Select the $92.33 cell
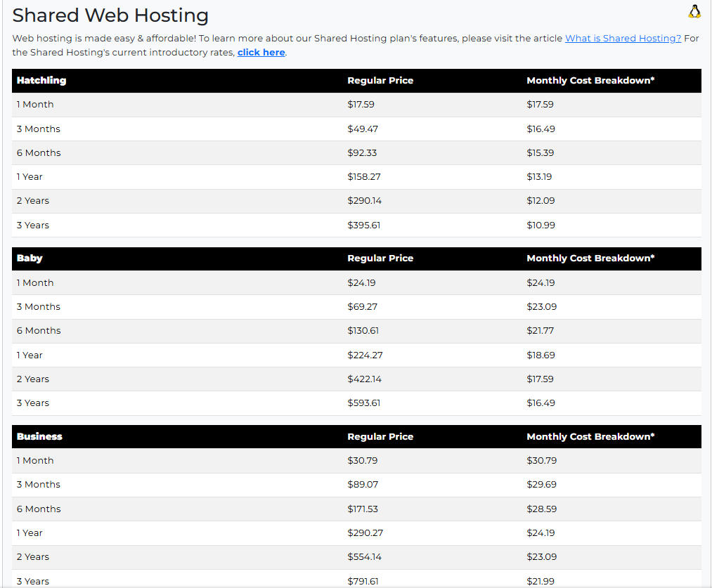Screen dimensions: 712x588 click(363, 153)
